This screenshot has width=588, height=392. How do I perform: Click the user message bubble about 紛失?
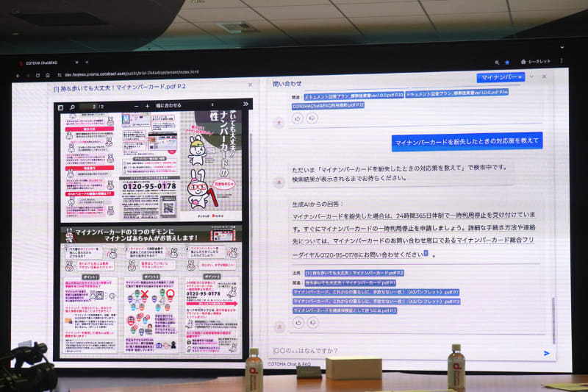pyautogui.click(x=467, y=142)
